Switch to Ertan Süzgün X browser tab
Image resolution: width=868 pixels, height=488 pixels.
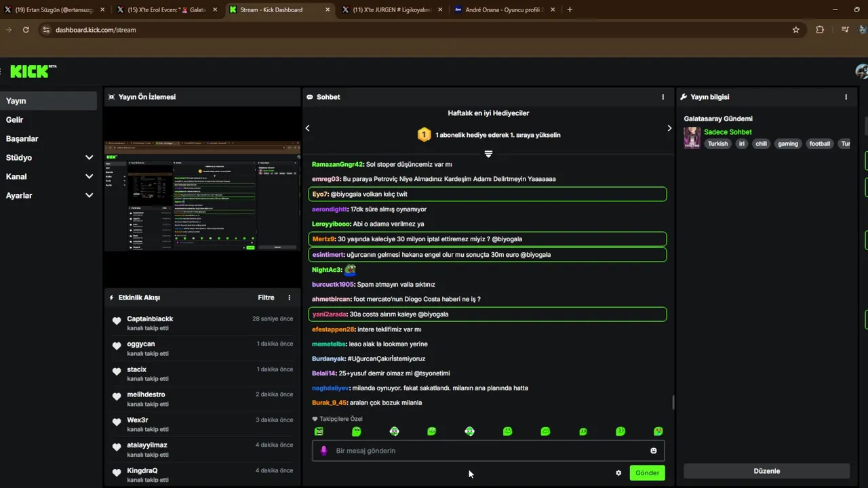54,9
